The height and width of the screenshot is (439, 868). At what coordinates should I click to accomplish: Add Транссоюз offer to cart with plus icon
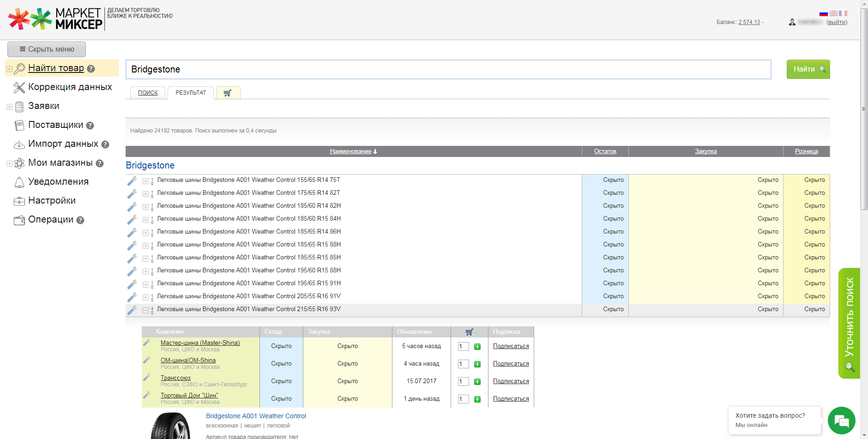477,382
